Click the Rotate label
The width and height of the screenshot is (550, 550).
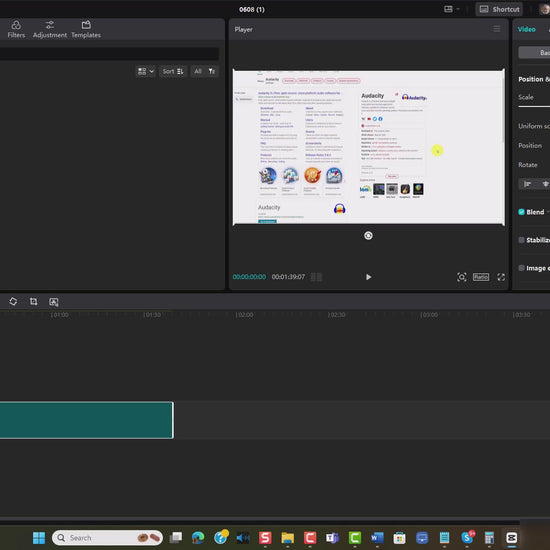528,165
